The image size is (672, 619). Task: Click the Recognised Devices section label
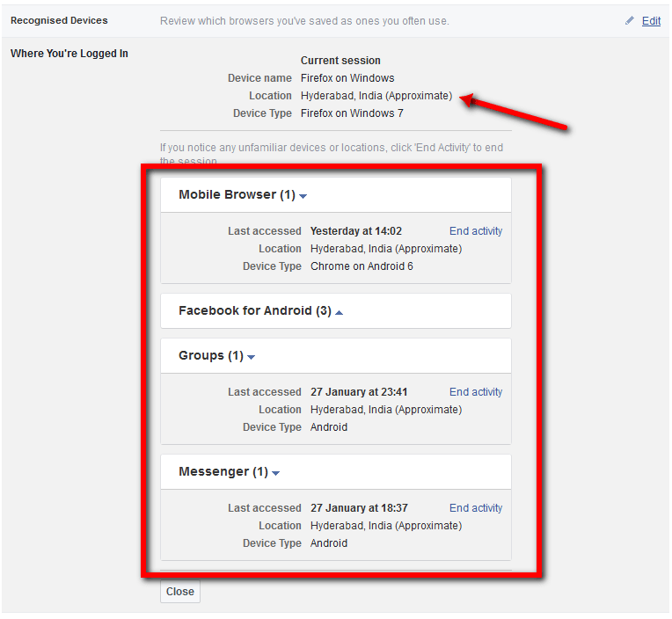coord(59,20)
